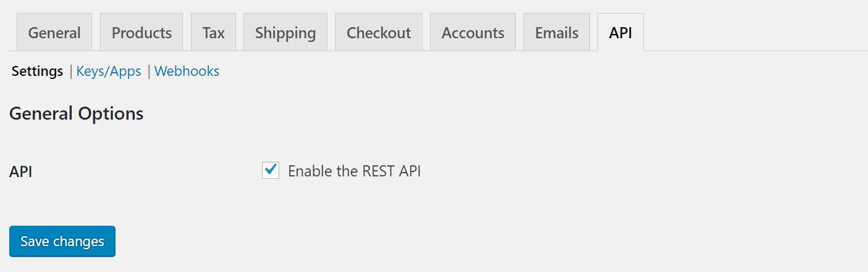Click the 'Enable the REST API' label text
The height and width of the screenshot is (272, 868).
354,171
